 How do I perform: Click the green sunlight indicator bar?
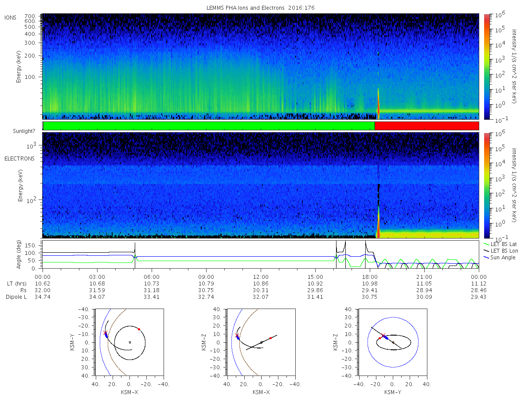209,126
